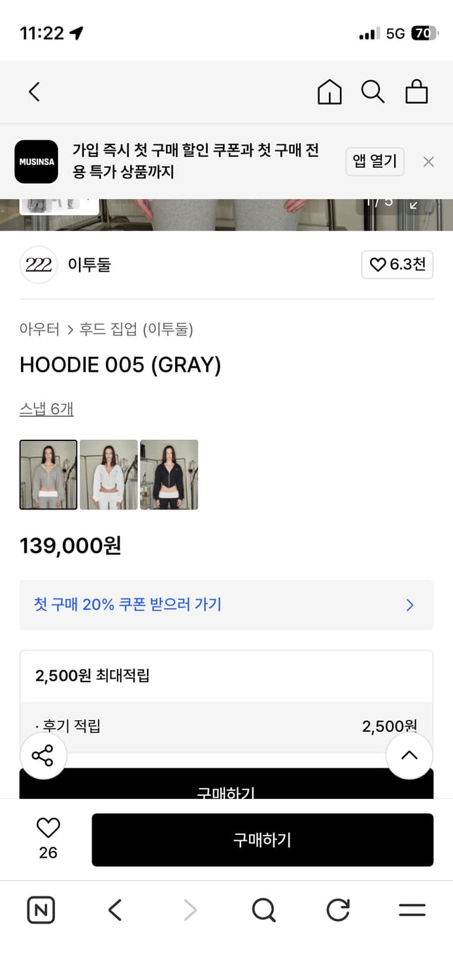Open browser search from the bottom bar
Image resolution: width=453 pixels, height=980 pixels.
tap(263, 910)
